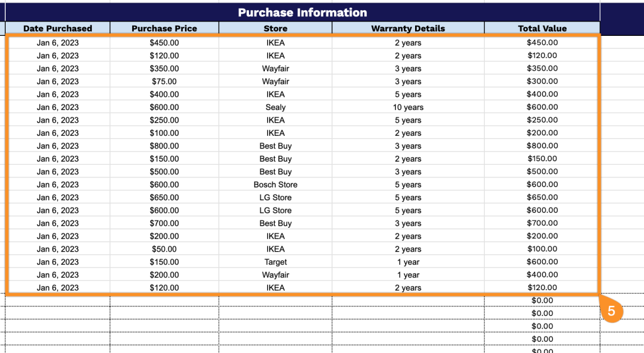Select the $75.00 purchase price cell

tap(164, 81)
